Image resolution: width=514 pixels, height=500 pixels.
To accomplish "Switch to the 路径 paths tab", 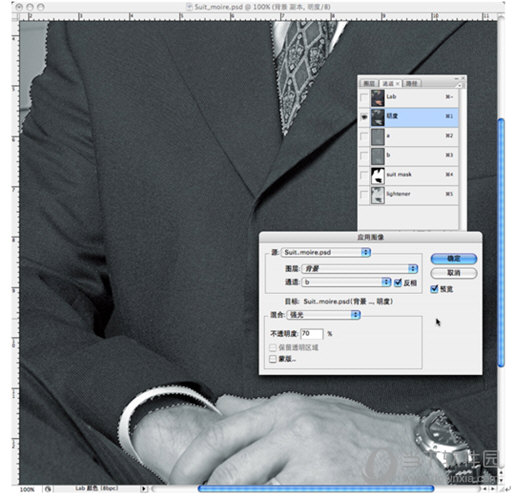I will 412,83.
